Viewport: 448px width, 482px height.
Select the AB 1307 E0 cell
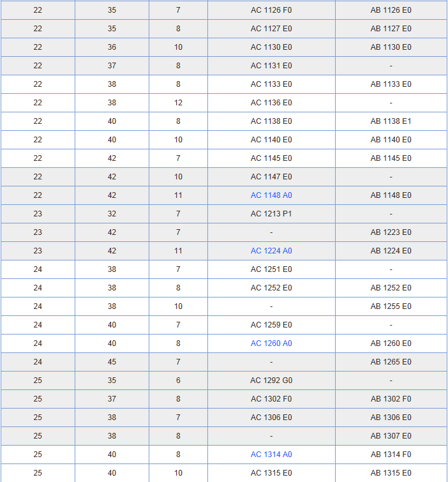[391, 436]
